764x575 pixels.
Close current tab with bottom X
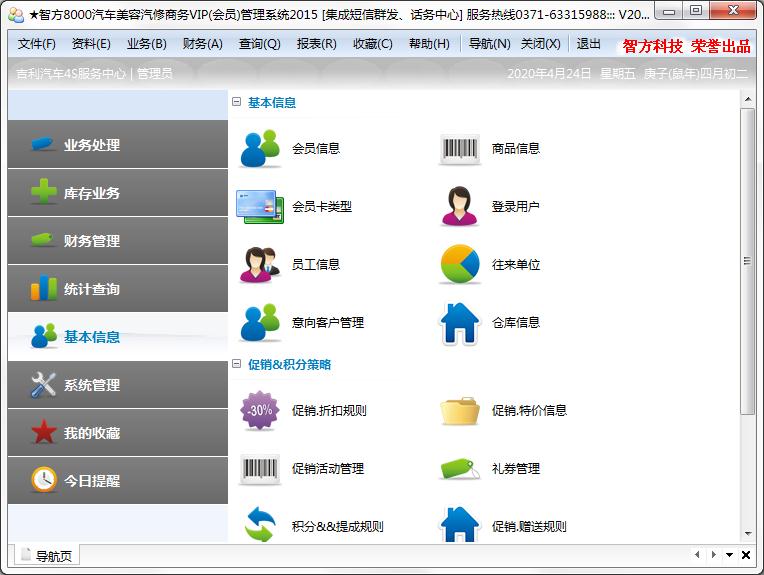point(745,555)
